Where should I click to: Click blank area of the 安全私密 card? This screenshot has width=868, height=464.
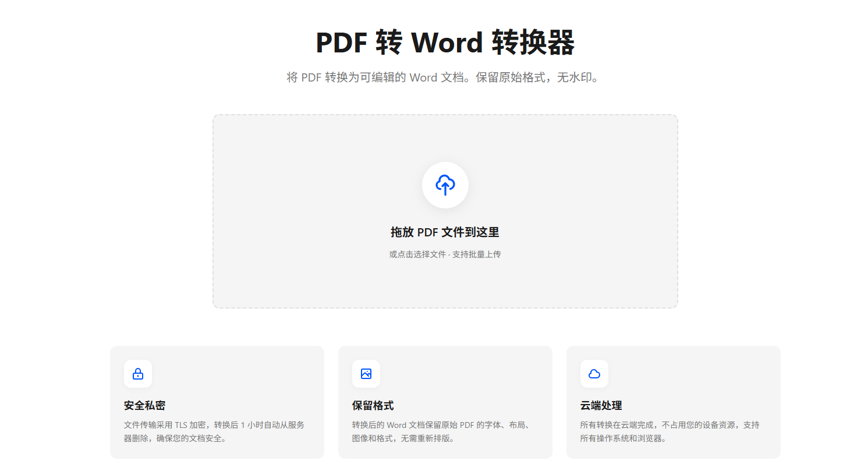tap(245, 376)
